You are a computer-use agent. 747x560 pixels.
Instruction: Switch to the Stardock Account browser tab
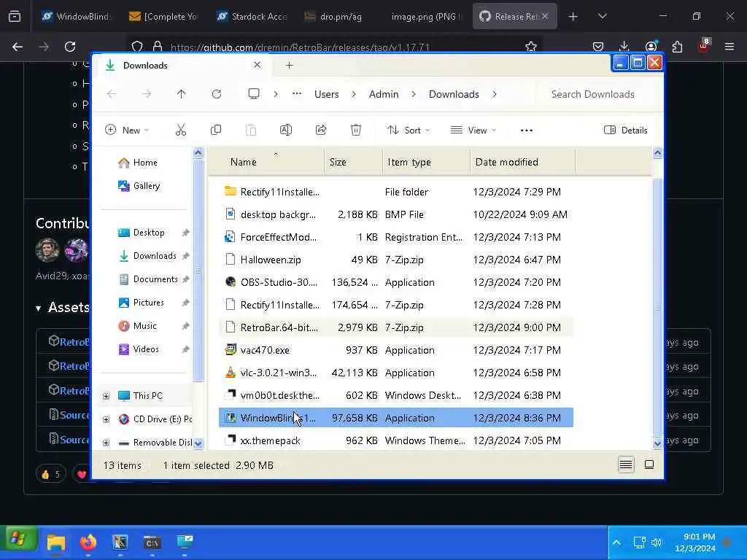[x=251, y=17]
